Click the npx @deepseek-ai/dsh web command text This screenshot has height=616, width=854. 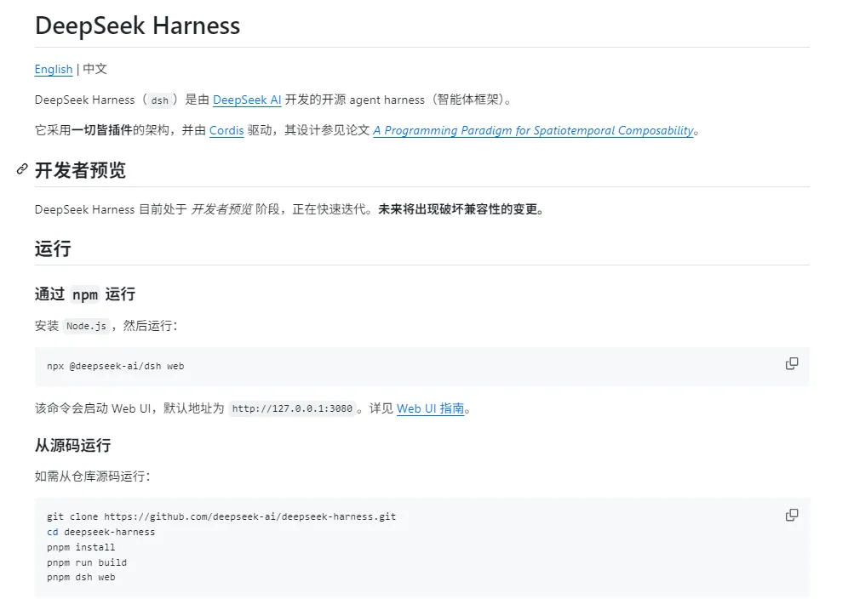tap(116, 366)
